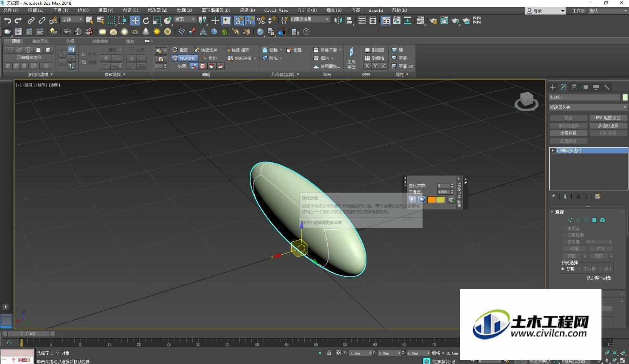Toggle the NURMS subdivision button
This screenshot has height=364, width=629.
click(x=184, y=58)
